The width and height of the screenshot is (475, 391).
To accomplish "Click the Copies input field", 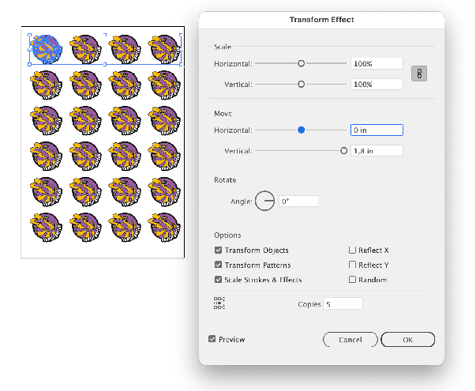I will (343, 304).
